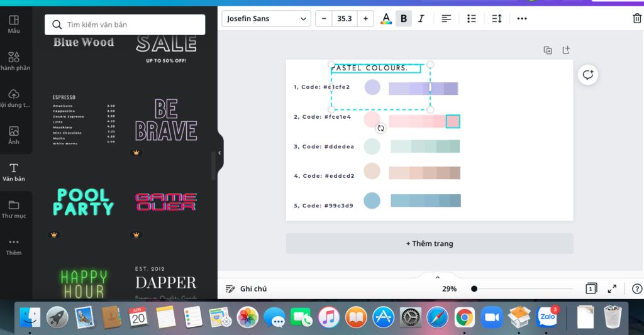Duplicate the page icon
This screenshot has width=644, height=335.
548,50
